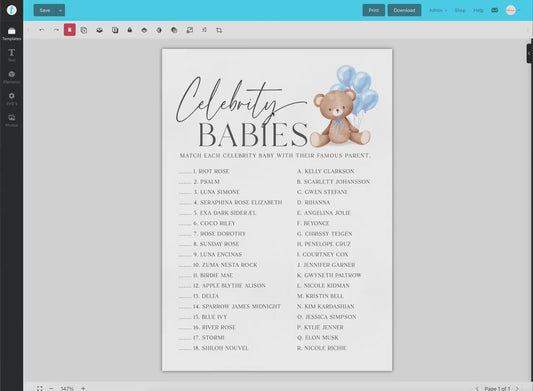This screenshot has height=391, width=533.
Task: Select the teddy bear with balloons image
Action: 344,106
